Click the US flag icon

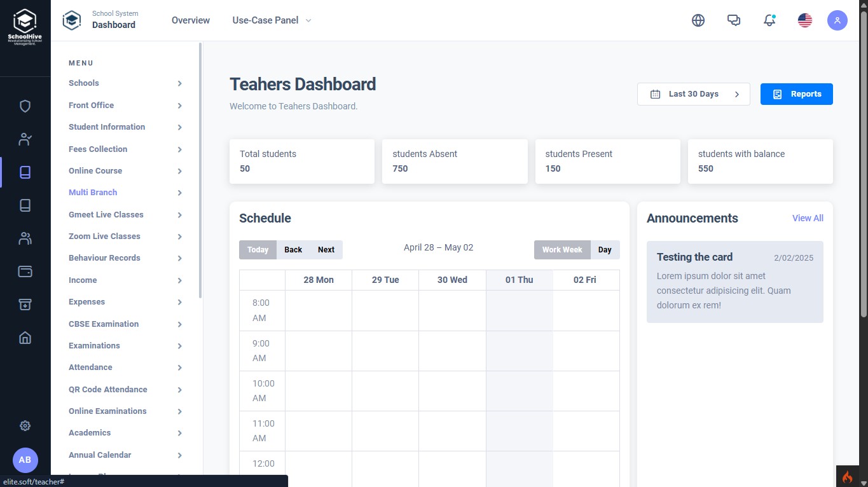pos(805,20)
